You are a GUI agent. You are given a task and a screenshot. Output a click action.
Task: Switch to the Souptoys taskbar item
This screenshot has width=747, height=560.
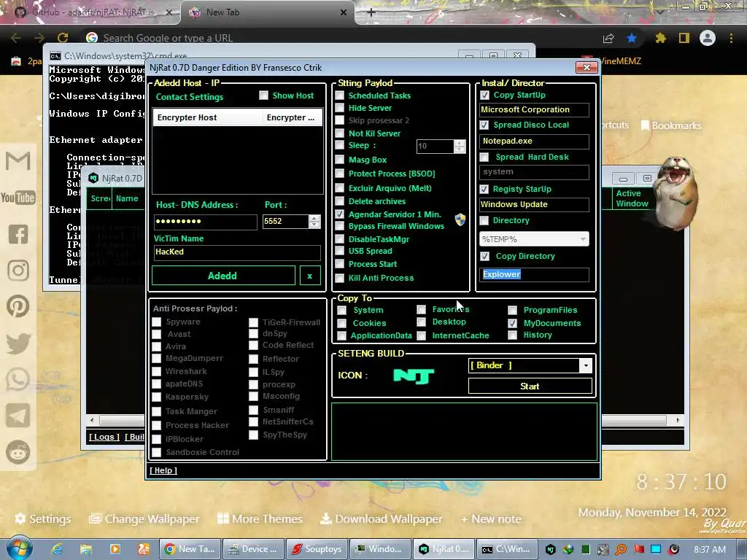coord(317,549)
